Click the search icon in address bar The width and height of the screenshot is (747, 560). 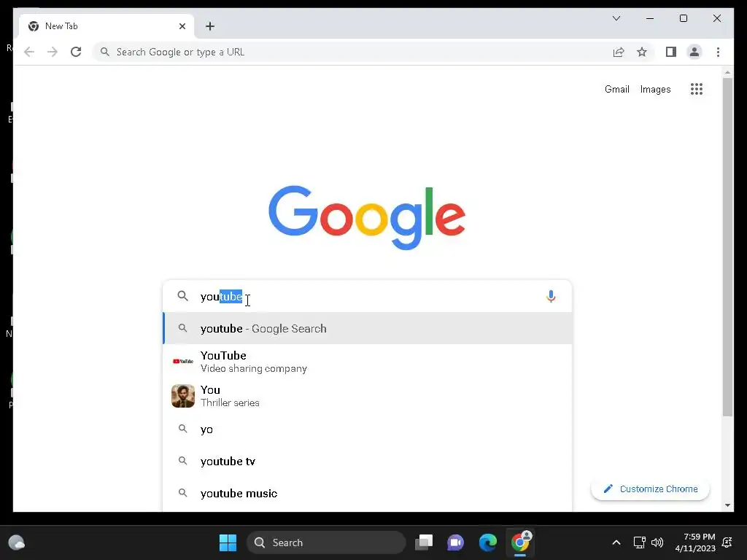105,52
